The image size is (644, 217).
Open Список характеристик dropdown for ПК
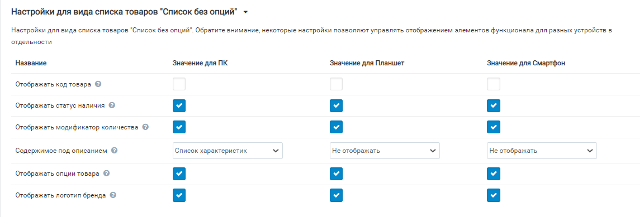[x=228, y=151]
